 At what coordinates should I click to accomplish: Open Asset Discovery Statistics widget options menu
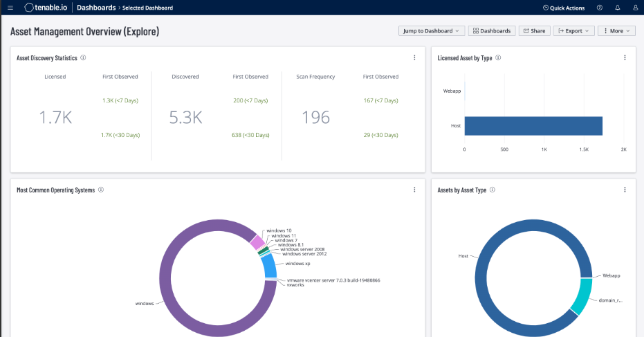pos(414,58)
